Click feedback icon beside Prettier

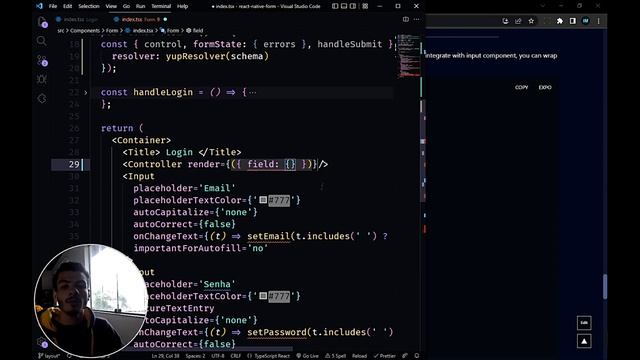click(405, 356)
